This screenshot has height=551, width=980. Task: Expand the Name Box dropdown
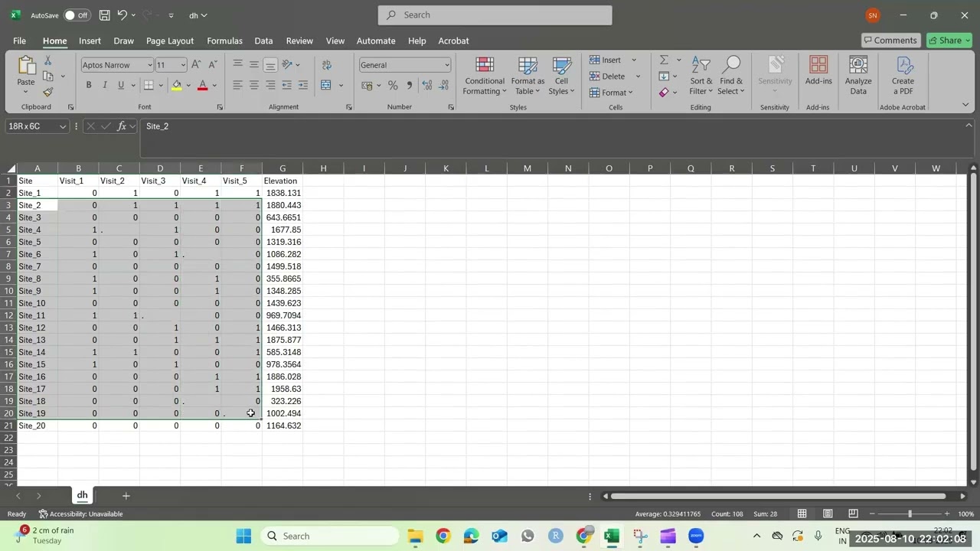click(x=62, y=126)
